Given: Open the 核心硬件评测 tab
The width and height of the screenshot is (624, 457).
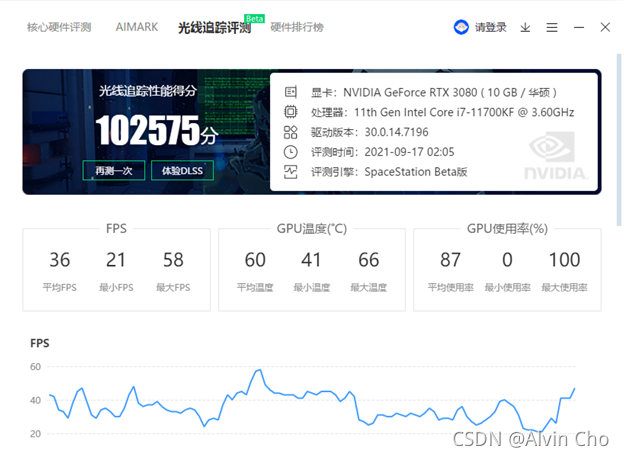Looking at the screenshot, I should point(59,27).
